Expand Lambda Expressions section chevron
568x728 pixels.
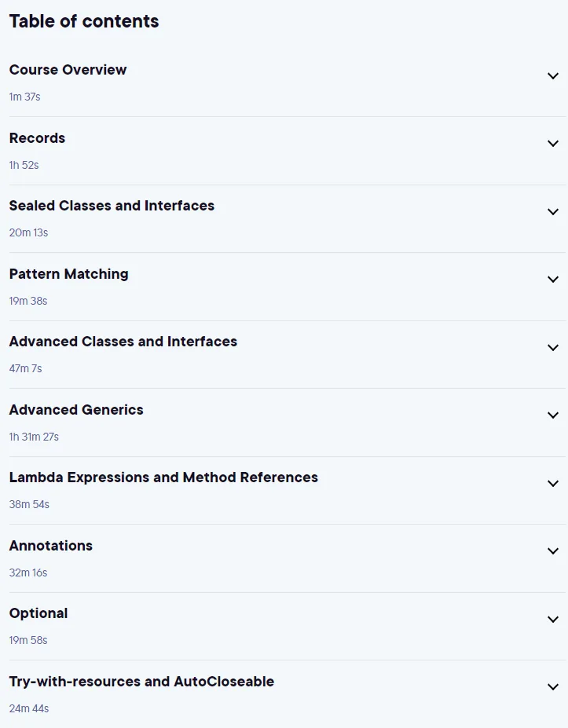(552, 484)
